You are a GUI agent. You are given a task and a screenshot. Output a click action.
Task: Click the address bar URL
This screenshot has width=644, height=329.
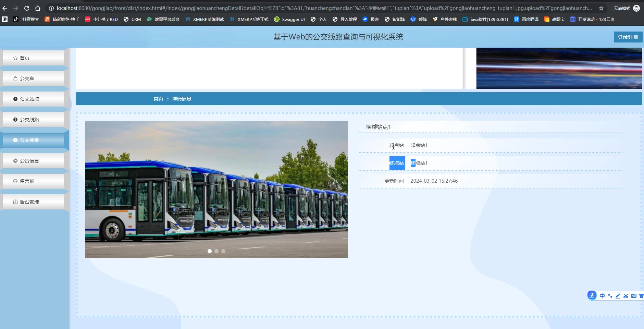[x=324, y=8]
